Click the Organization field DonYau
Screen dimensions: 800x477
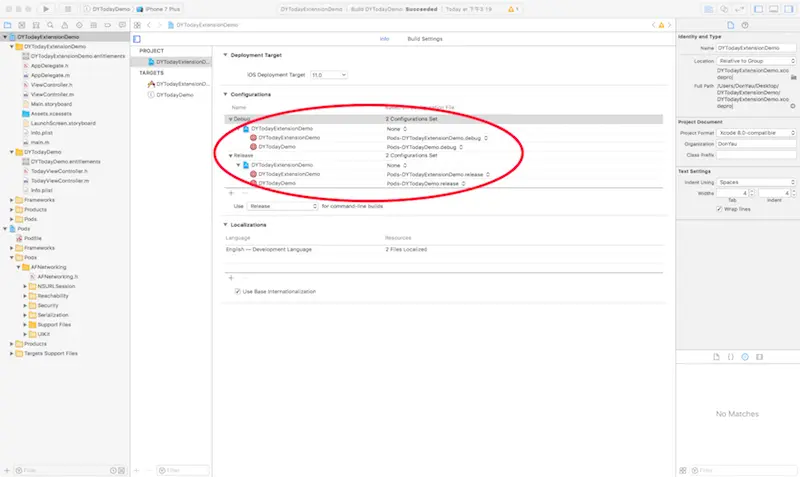(756, 144)
